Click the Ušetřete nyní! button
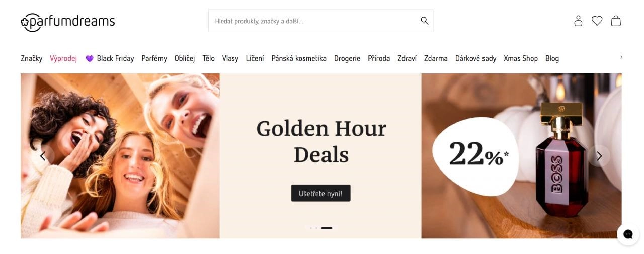 [321, 193]
